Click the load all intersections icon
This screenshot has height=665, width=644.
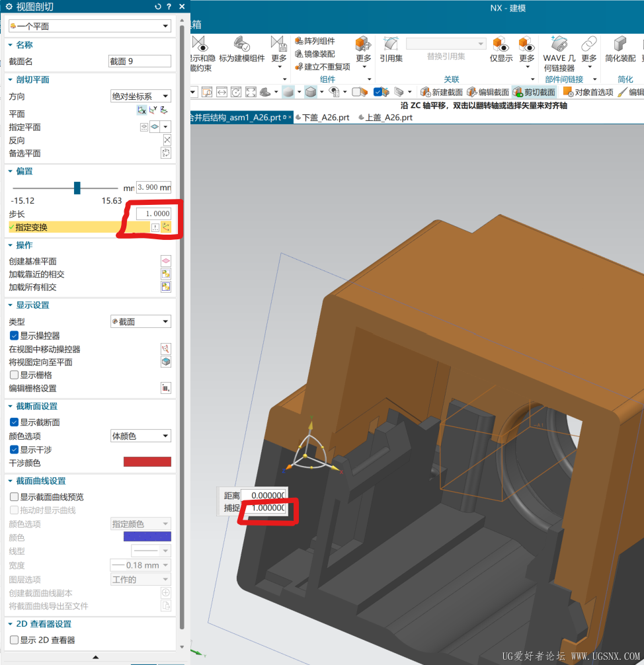pos(166,287)
